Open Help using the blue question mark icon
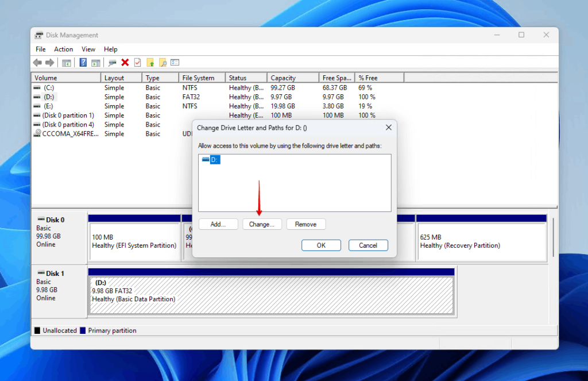The width and height of the screenshot is (588, 381). (83, 62)
